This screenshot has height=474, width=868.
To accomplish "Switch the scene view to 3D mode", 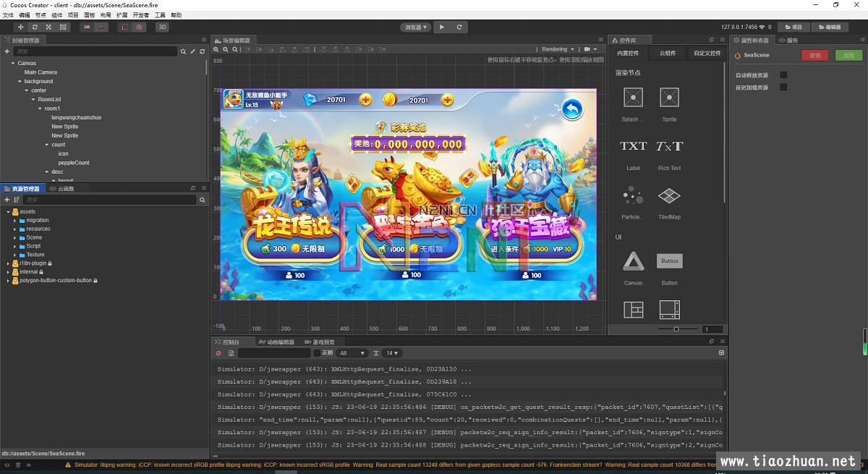I will pyautogui.click(x=162, y=27).
